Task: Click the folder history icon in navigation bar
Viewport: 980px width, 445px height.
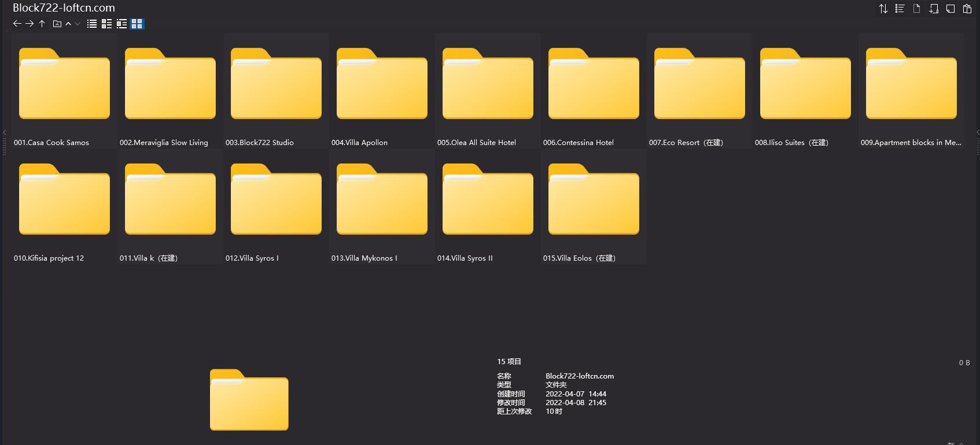Action: (57, 24)
